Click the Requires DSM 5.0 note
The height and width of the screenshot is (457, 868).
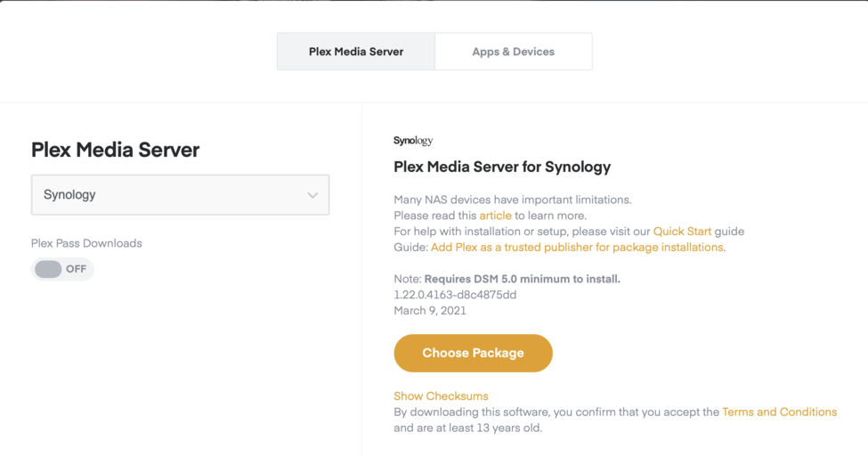[522, 279]
